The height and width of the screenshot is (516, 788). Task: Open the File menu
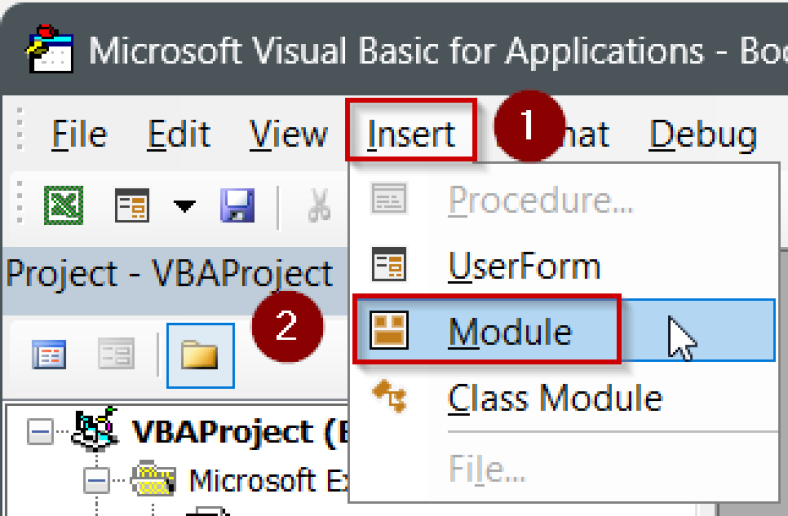[x=78, y=134]
